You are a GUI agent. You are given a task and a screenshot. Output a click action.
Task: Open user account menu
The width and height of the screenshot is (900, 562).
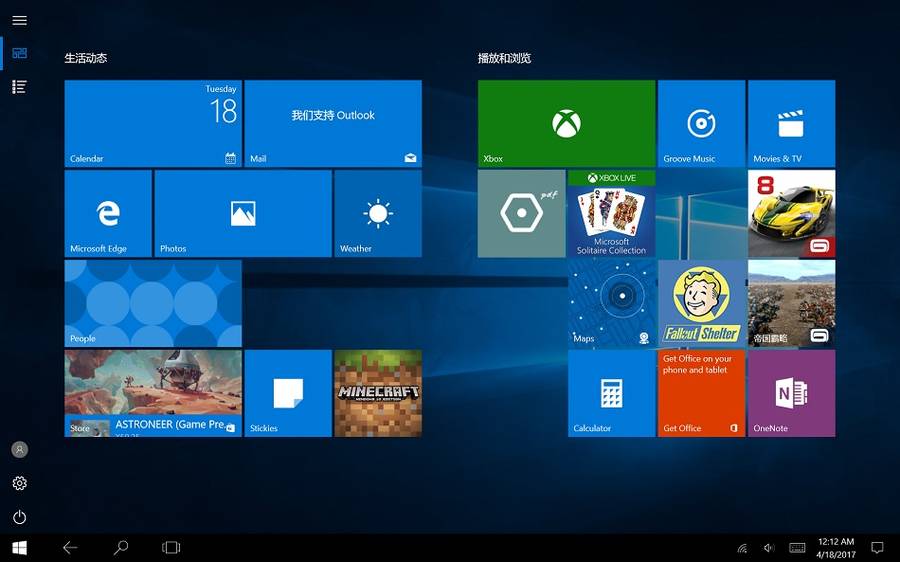click(19, 450)
